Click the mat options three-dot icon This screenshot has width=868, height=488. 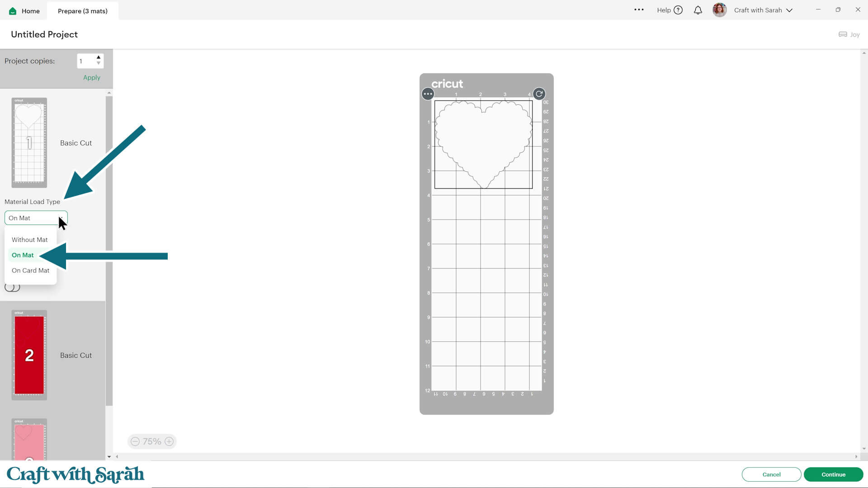click(x=428, y=94)
